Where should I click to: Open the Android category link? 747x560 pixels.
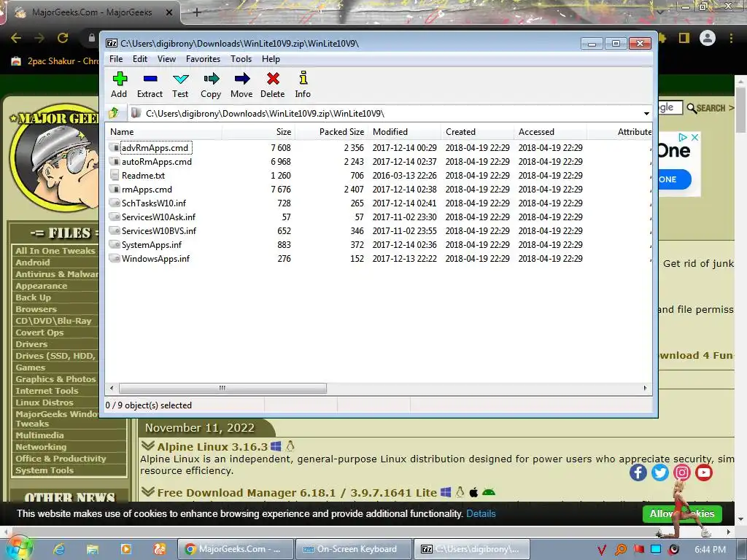coord(32,262)
